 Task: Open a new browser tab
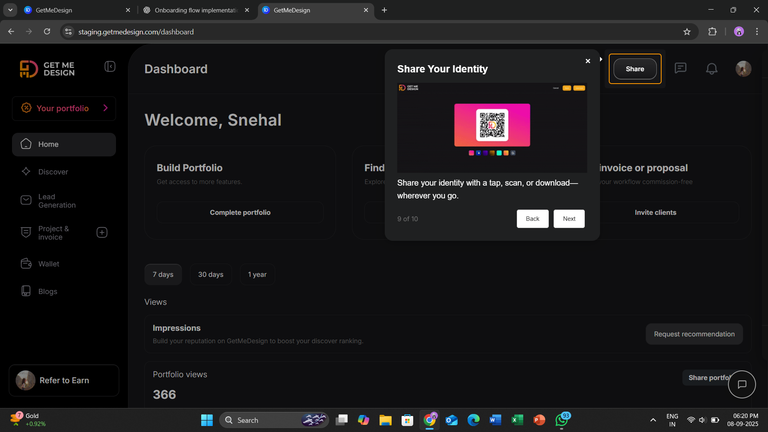[384, 10]
